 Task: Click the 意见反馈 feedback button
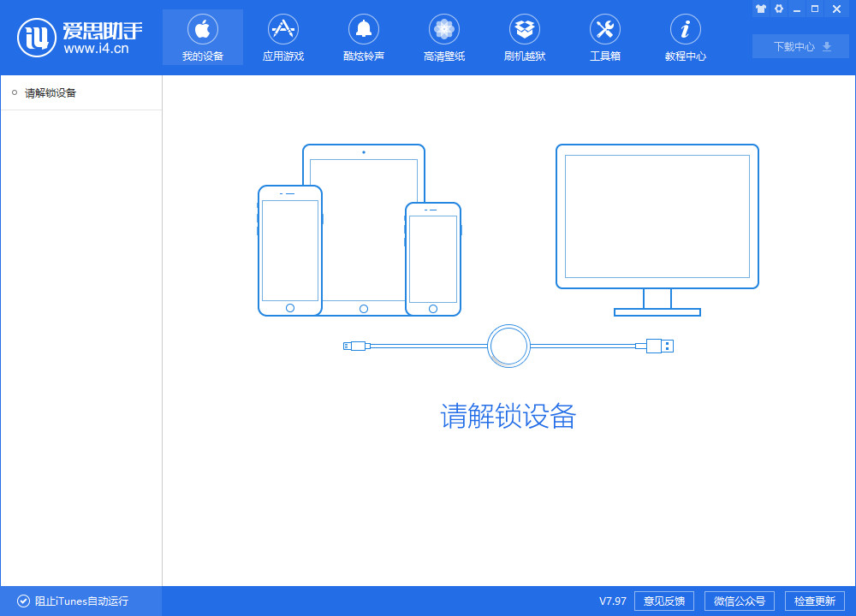pyautogui.click(x=664, y=601)
